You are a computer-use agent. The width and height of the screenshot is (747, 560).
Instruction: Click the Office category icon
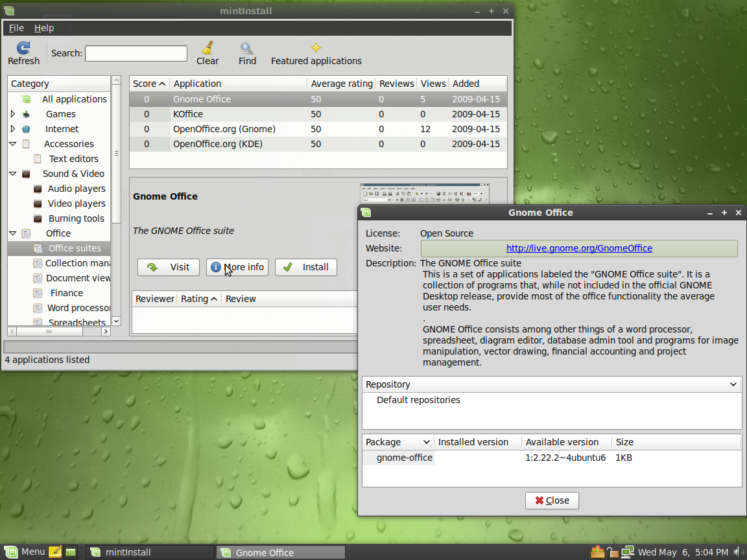(26, 233)
